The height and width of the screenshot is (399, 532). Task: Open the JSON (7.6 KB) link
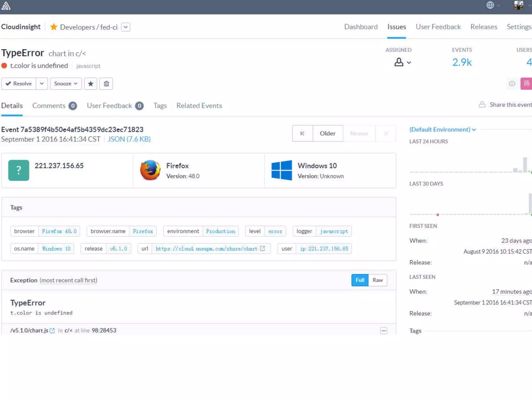coord(129,139)
